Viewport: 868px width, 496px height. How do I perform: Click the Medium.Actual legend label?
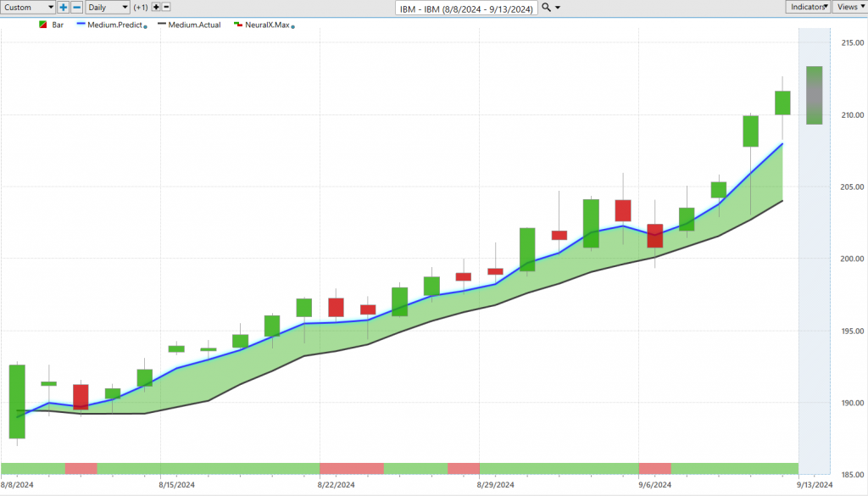pos(194,25)
